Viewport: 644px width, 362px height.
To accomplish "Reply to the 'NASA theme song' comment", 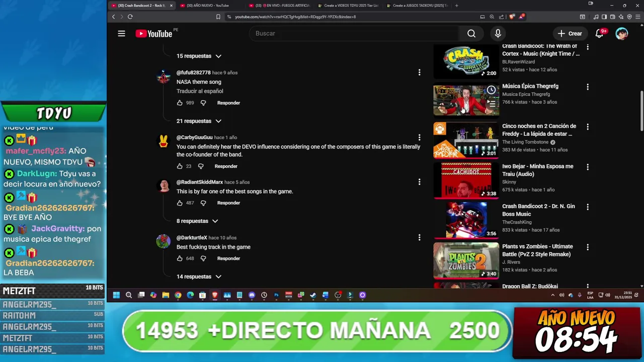I will point(228,103).
